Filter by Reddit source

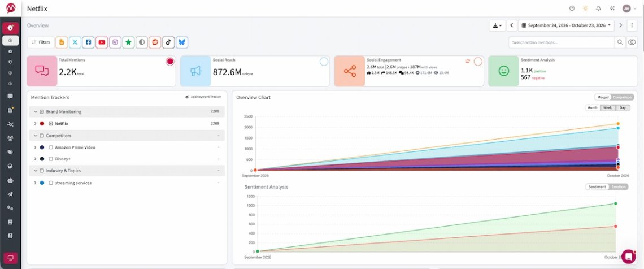click(x=155, y=42)
